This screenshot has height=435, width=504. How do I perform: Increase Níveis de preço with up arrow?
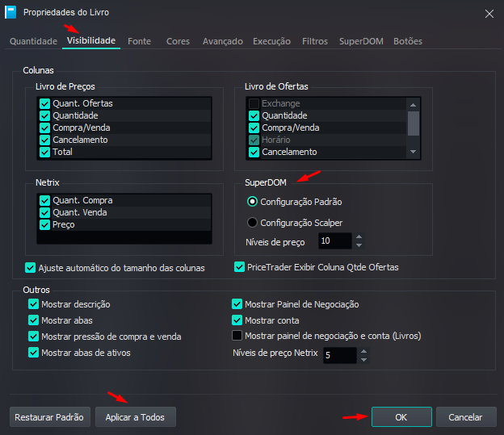click(359, 236)
